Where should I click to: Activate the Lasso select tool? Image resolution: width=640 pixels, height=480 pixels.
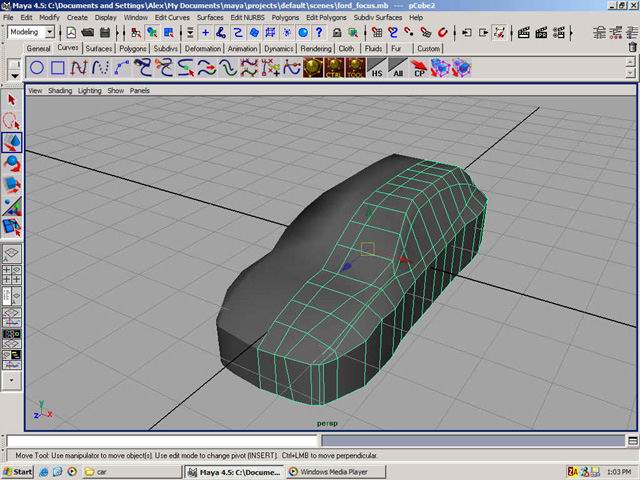click(x=13, y=121)
